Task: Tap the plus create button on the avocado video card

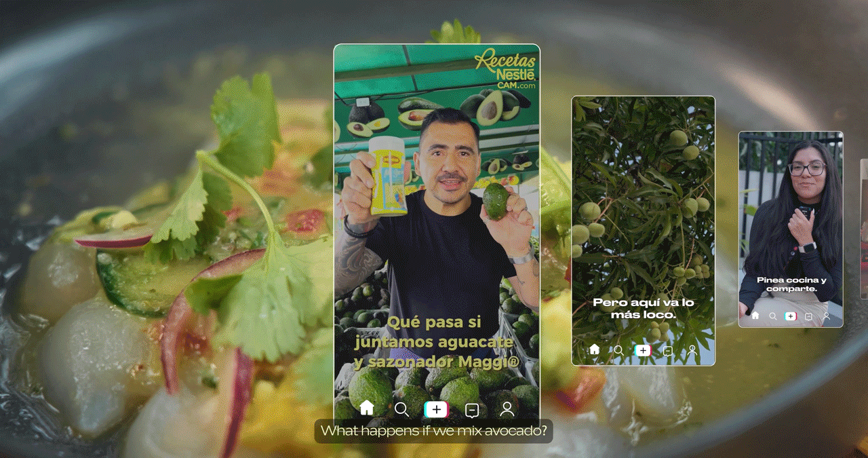Action: pos(436,410)
